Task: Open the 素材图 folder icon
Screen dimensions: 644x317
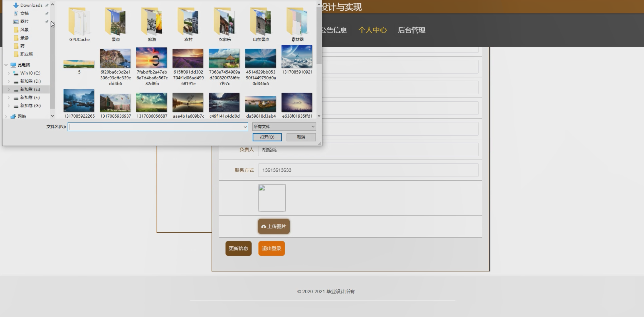Action: coord(297,22)
